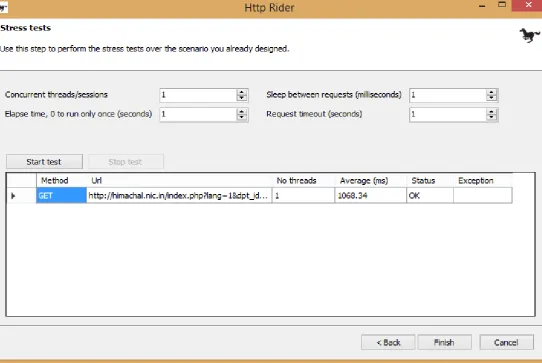The image size is (542, 363).
Task: Increase Concurrent threads/sessions with up arrow
Action: click(x=242, y=92)
